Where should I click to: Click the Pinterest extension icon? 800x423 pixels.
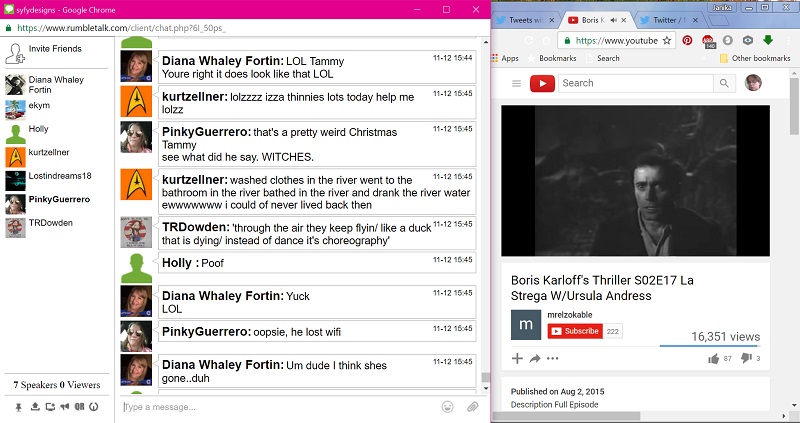click(687, 40)
